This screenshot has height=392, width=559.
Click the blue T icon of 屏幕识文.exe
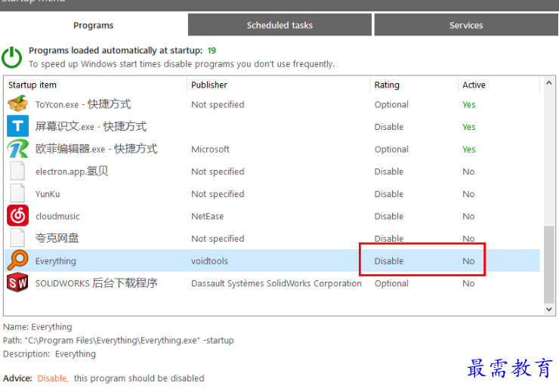17,126
